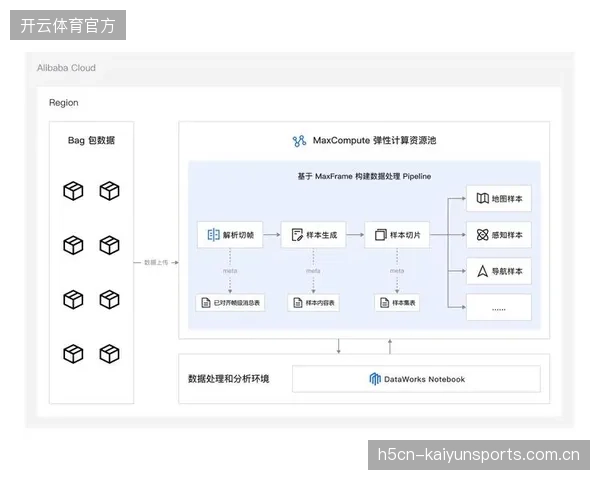Click the bottom-right cube in Bag 包数据
This screenshot has width=600, height=480.
click(x=109, y=354)
